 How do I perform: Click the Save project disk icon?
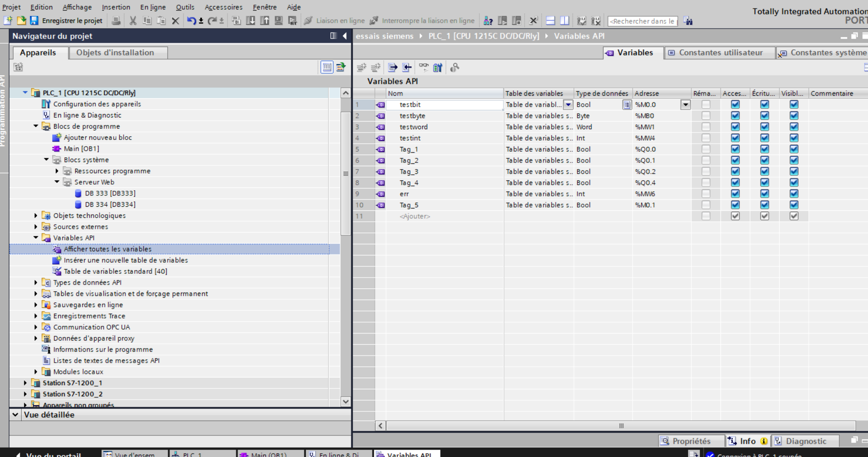point(34,21)
